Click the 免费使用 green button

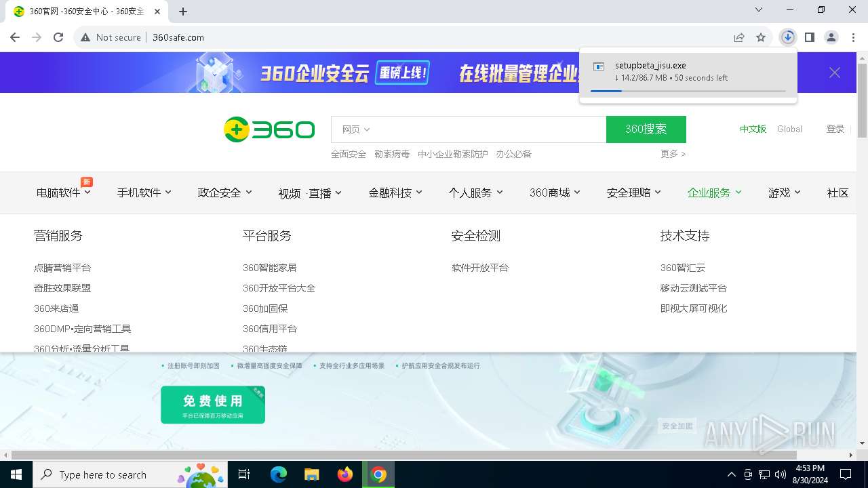click(x=213, y=405)
